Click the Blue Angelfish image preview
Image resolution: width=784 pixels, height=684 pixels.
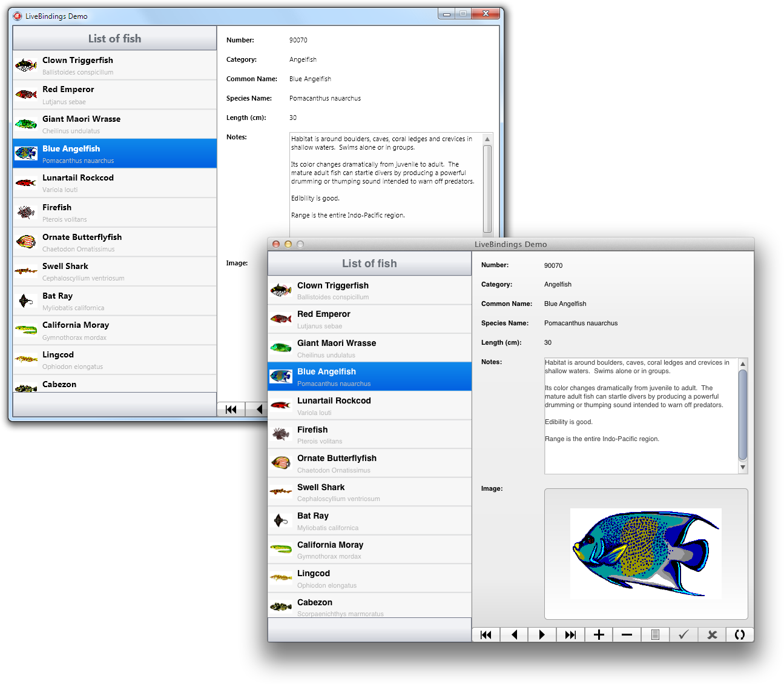pyautogui.click(x=645, y=553)
